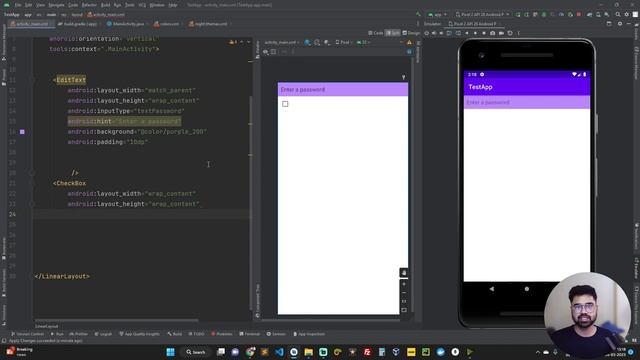Open the Logcat tool window
This screenshot has height=360, width=640.
(103, 334)
